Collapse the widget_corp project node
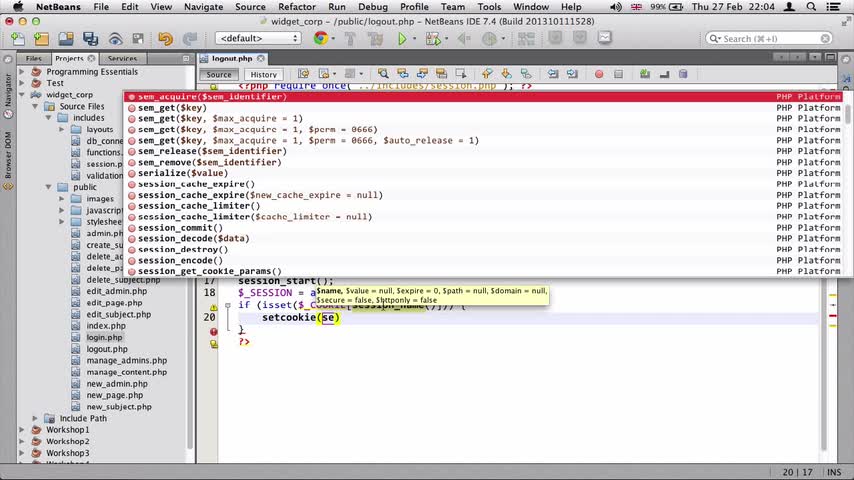Screen dimensions: 854x480 [21, 94]
